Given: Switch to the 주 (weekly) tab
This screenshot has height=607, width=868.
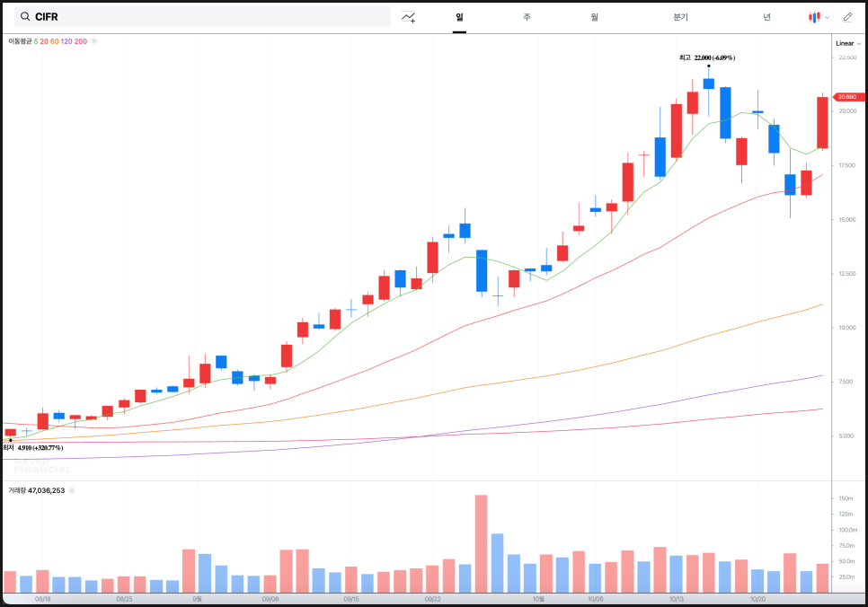Looking at the screenshot, I should tap(527, 17).
